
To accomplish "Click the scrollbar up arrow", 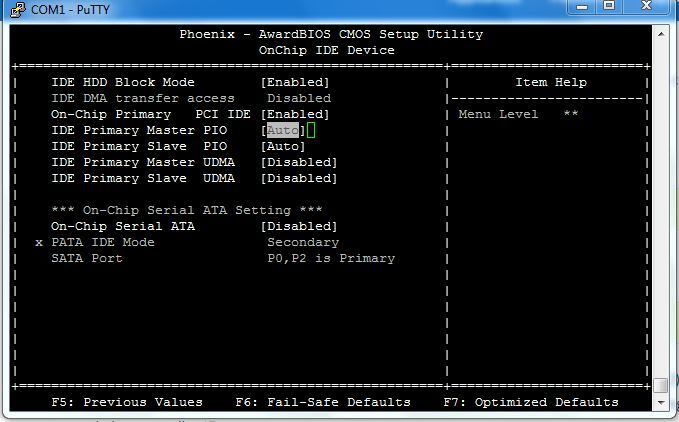I will 661,34.
